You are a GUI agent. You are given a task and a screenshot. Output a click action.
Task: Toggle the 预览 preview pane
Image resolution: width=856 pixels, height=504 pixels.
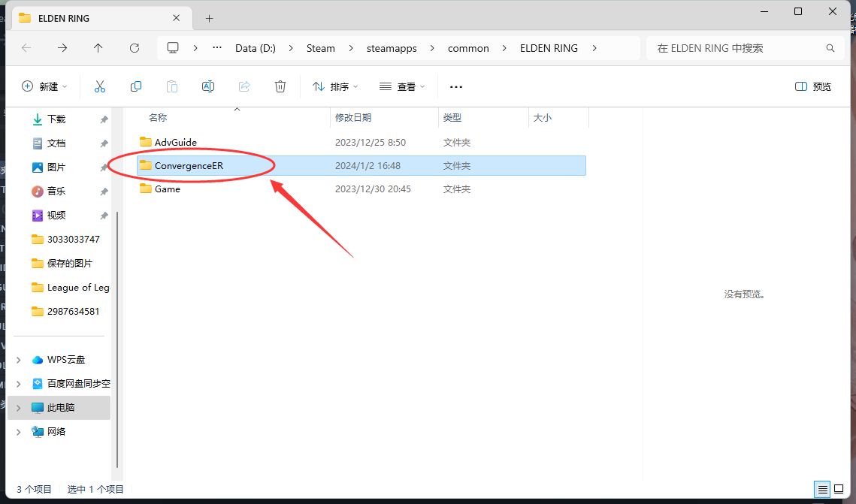[x=813, y=86]
